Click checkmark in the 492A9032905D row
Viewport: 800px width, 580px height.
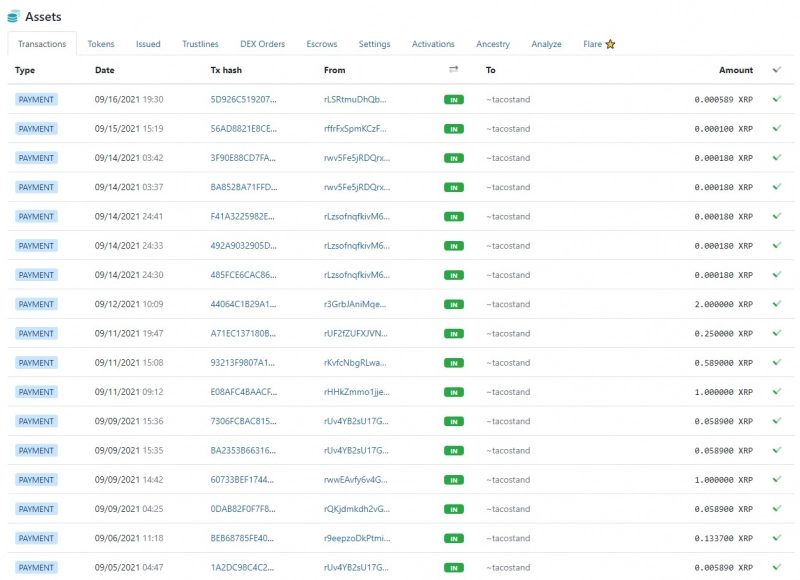pos(777,245)
